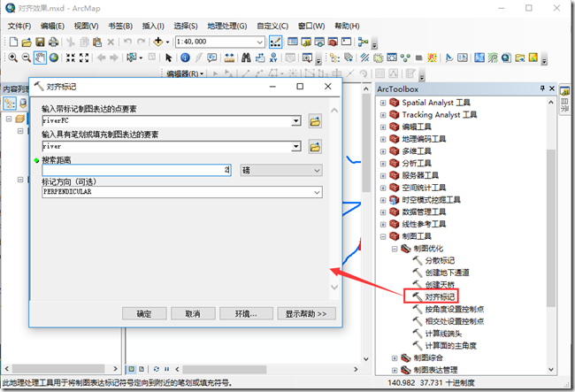Select the Identify tool
The image size is (575, 392).
click(x=185, y=58)
